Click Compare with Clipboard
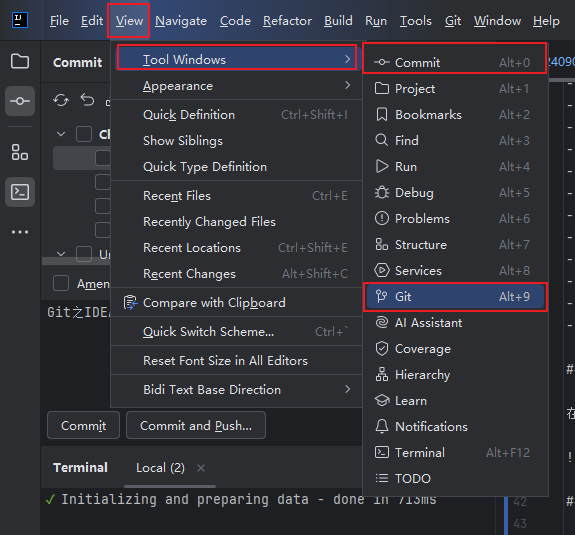 click(237, 303)
